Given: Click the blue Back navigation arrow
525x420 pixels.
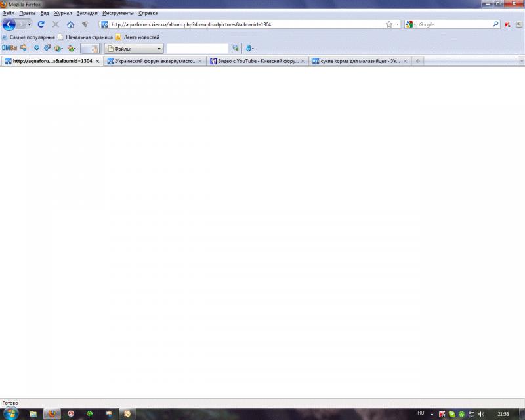Looking at the screenshot, I should tap(9, 24).
